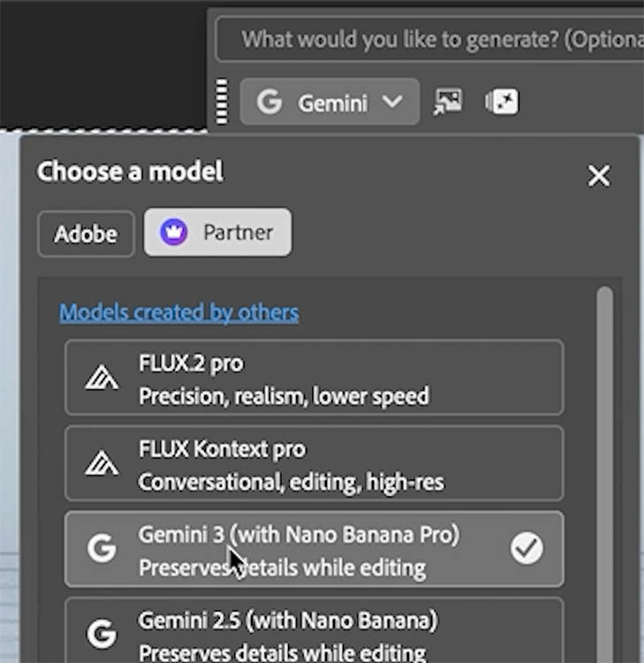The image size is (644, 663).
Task: Click the FLUX logo beside FLUX Kontext pro
Action: click(x=102, y=464)
